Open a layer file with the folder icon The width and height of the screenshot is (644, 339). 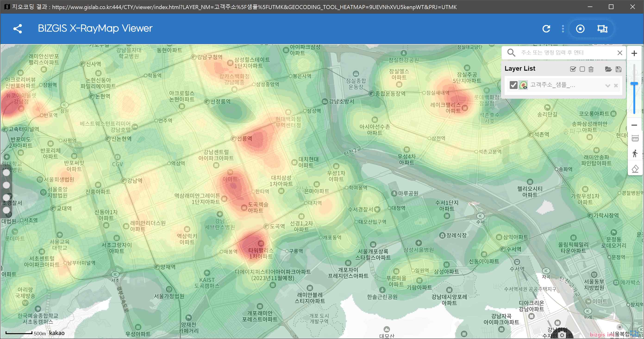pos(608,69)
